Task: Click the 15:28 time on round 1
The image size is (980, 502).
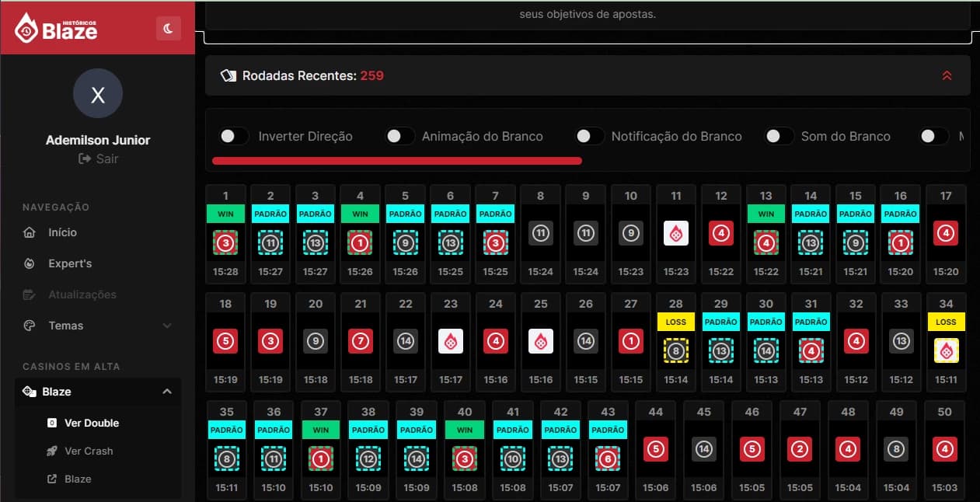Action: tap(225, 272)
